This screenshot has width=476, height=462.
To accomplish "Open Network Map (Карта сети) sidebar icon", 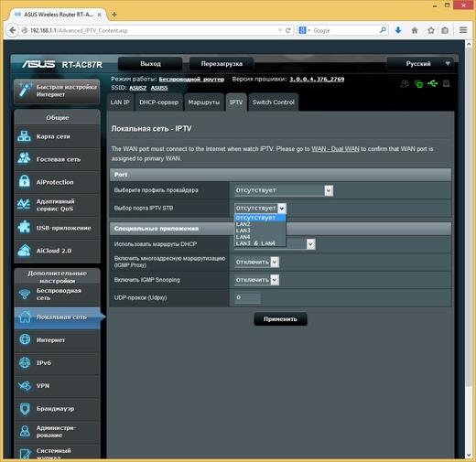I will tap(24, 136).
